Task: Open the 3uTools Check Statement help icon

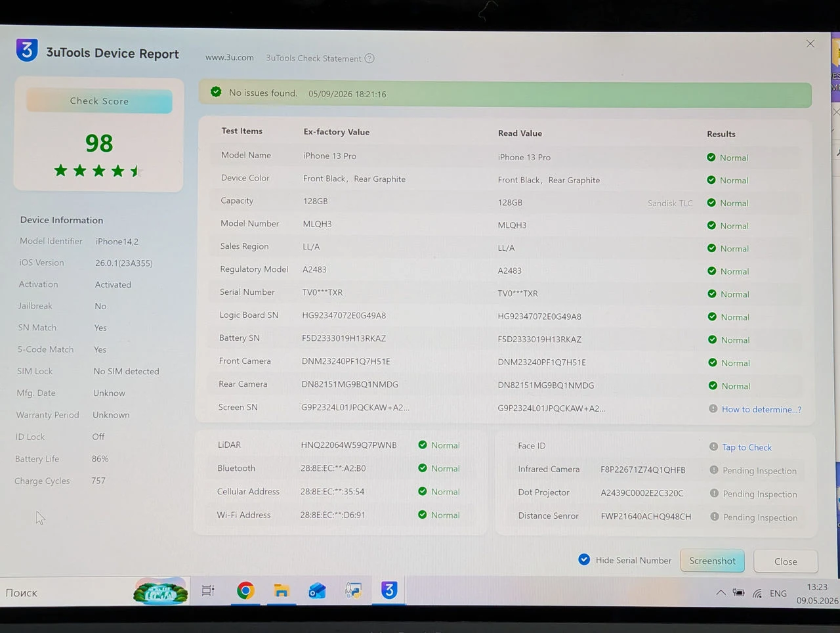Action: tap(369, 58)
